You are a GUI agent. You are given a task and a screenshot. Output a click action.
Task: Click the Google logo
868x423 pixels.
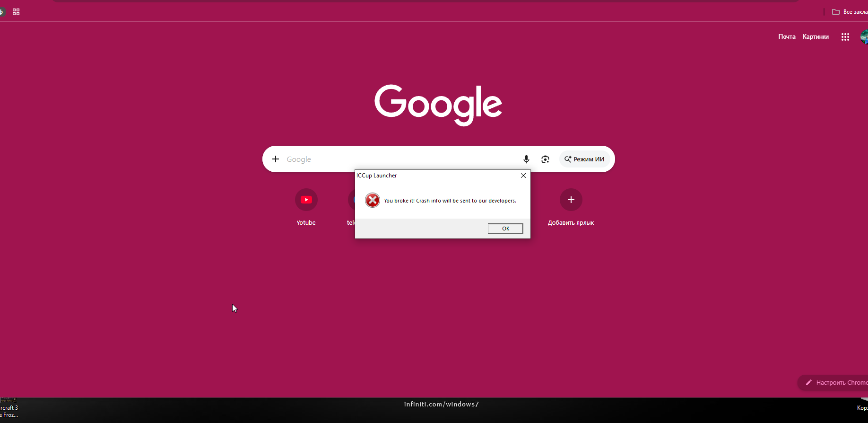coord(438,105)
